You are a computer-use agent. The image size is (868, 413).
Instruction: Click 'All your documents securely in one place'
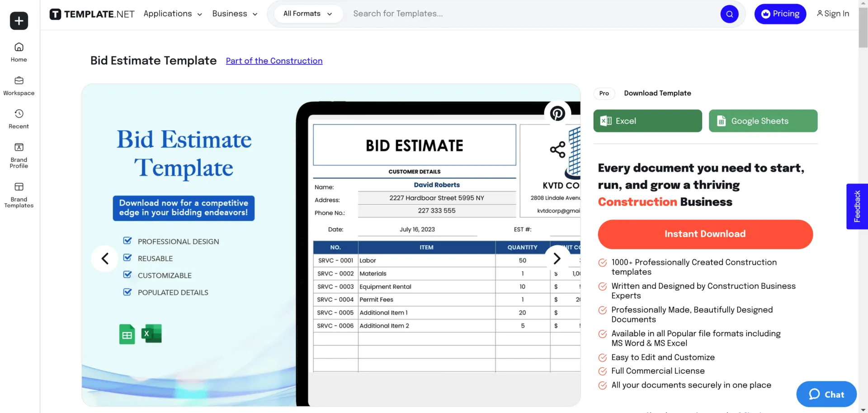(x=691, y=385)
